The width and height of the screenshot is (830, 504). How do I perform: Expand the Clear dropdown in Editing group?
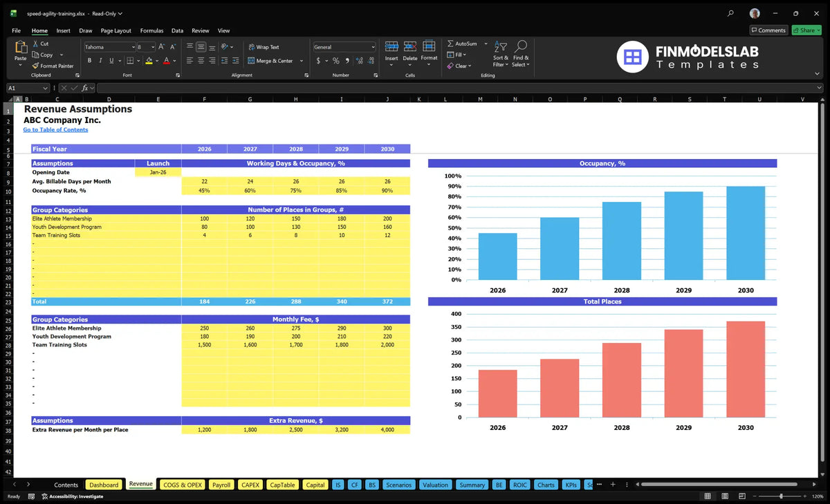pos(470,66)
